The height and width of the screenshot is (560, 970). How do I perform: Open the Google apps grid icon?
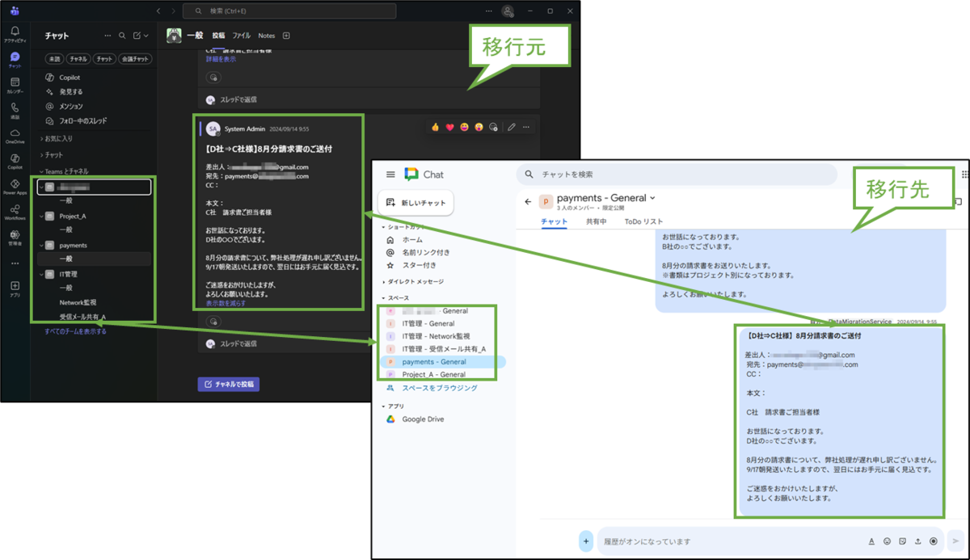coord(965,174)
